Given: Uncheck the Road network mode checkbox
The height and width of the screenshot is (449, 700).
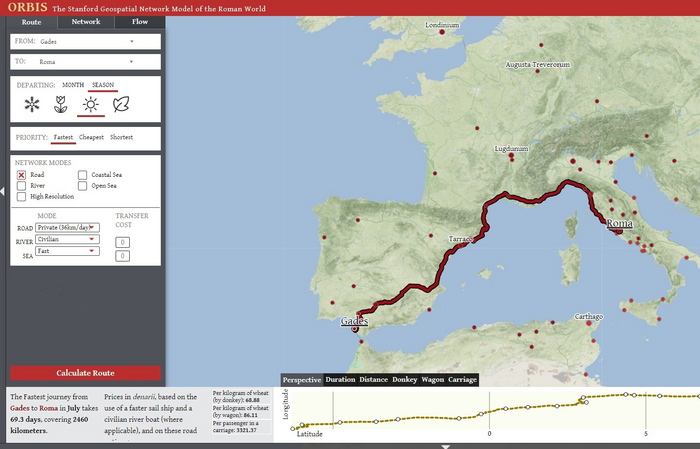Looking at the screenshot, I should click(21, 175).
